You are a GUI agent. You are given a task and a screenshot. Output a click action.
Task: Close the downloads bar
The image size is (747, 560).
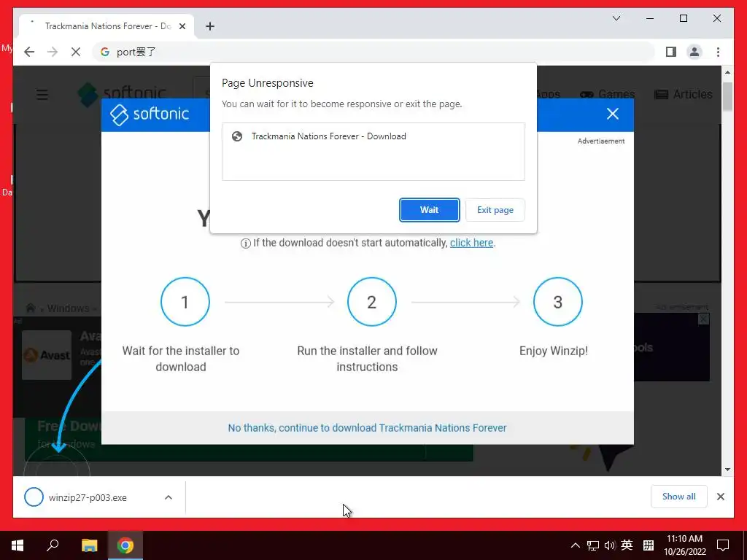click(x=721, y=497)
